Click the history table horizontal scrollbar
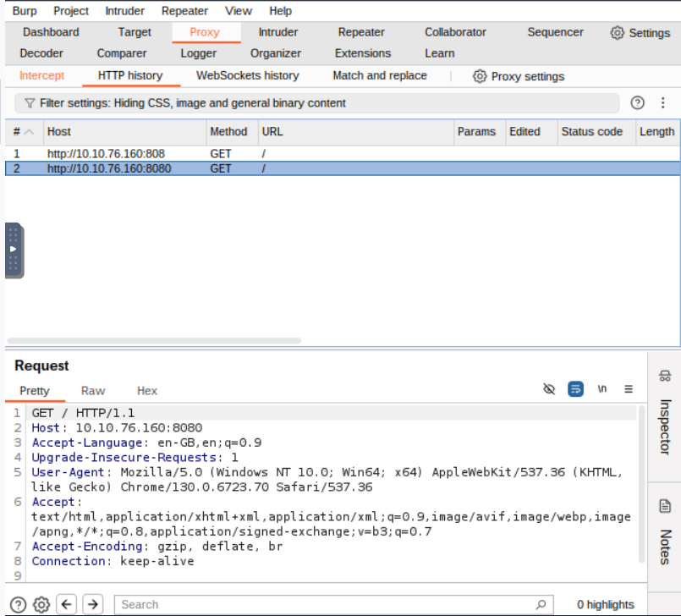Image resolution: width=681 pixels, height=616 pixels. click(154, 341)
